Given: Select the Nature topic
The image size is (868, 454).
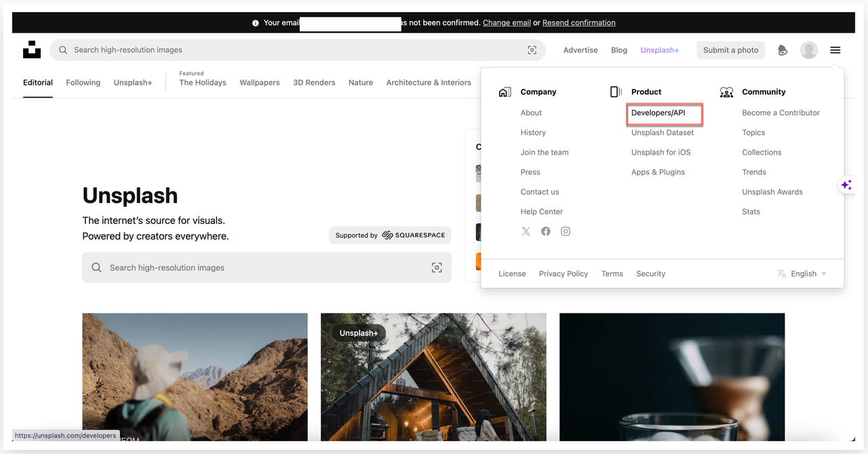Looking at the screenshot, I should (x=361, y=83).
